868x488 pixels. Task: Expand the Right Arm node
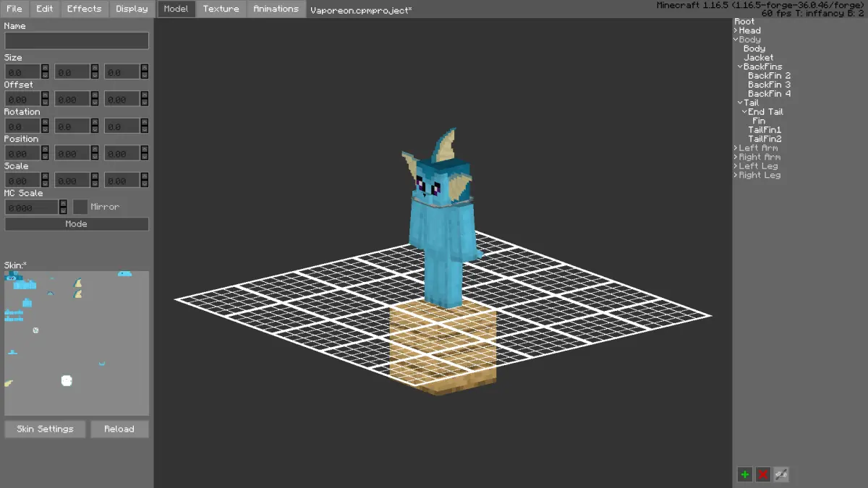[x=736, y=157]
